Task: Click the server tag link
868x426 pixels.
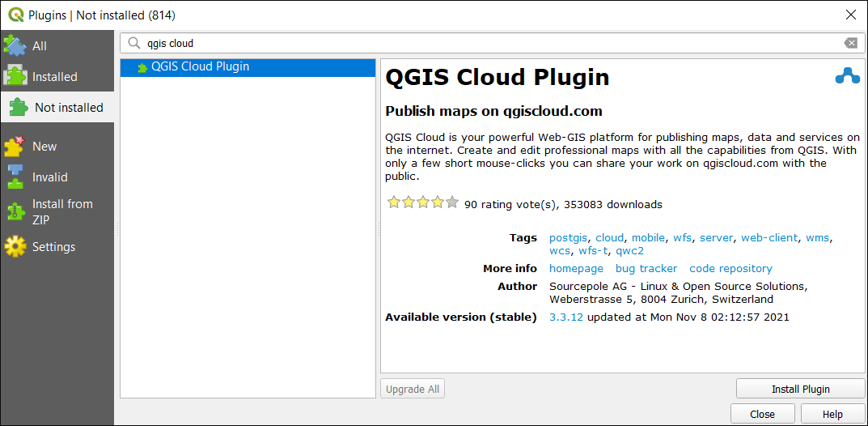Action: pyautogui.click(x=716, y=237)
